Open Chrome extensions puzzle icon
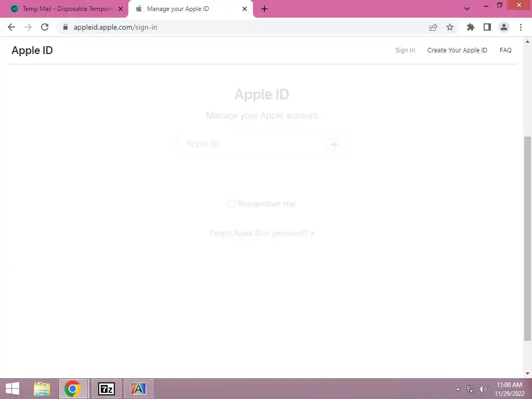This screenshot has width=532, height=399. [471, 27]
